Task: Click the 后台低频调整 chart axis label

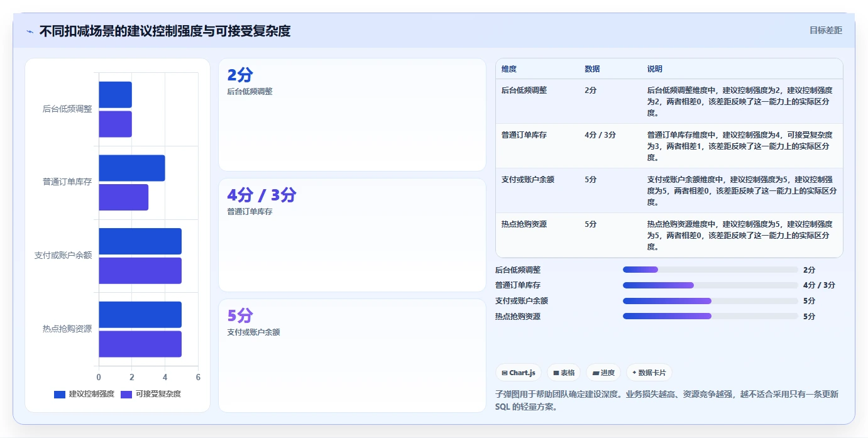Action: 67,109
